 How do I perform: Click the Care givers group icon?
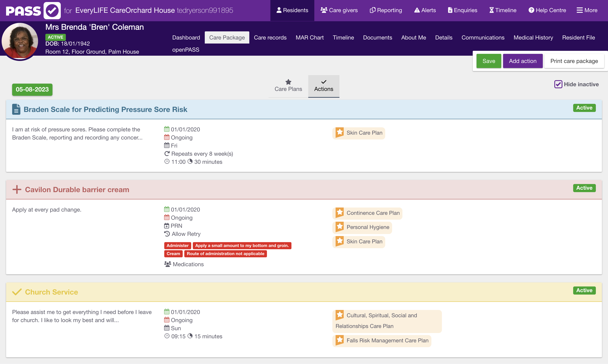[324, 10]
